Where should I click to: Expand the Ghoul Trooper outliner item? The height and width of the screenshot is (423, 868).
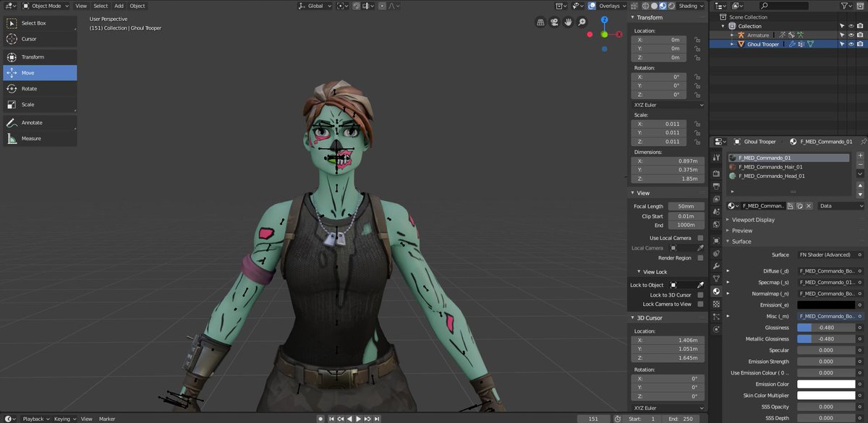[x=732, y=43]
